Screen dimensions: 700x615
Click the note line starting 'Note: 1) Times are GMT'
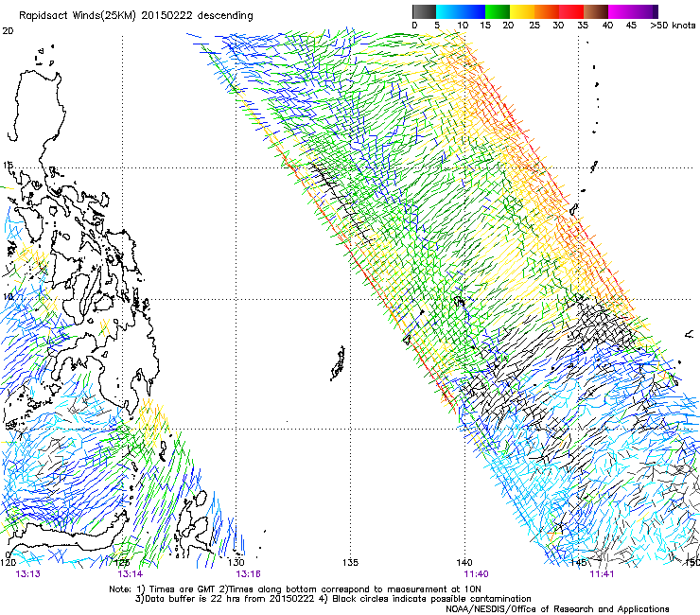(x=295, y=589)
